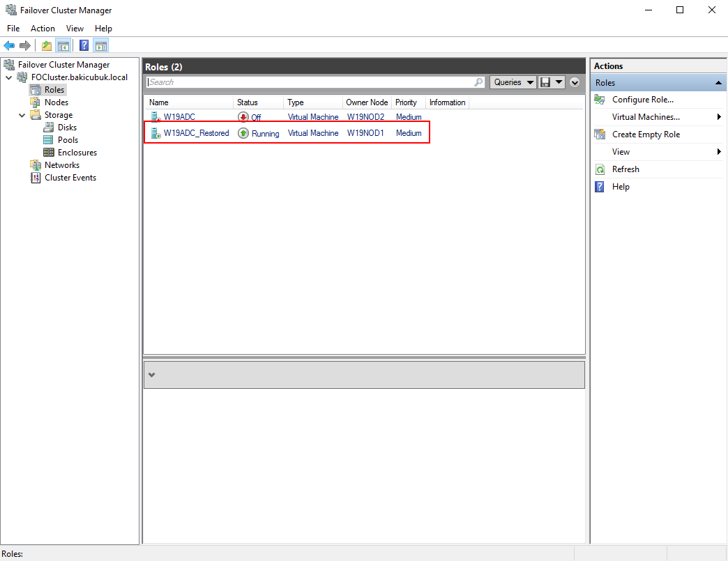
Task: Collapse the Storage tree node
Action: click(x=22, y=115)
